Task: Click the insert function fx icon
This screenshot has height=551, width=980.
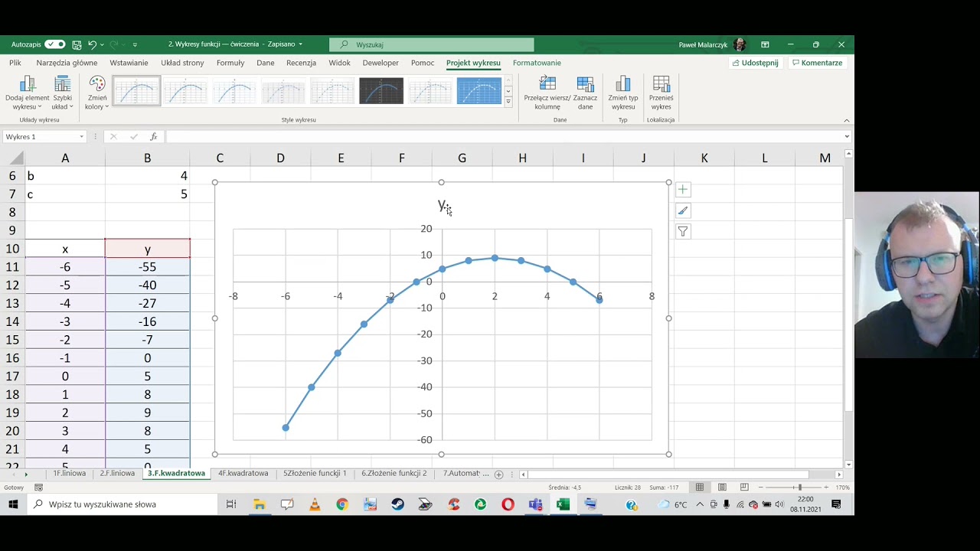Action: (x=154, y=137)
